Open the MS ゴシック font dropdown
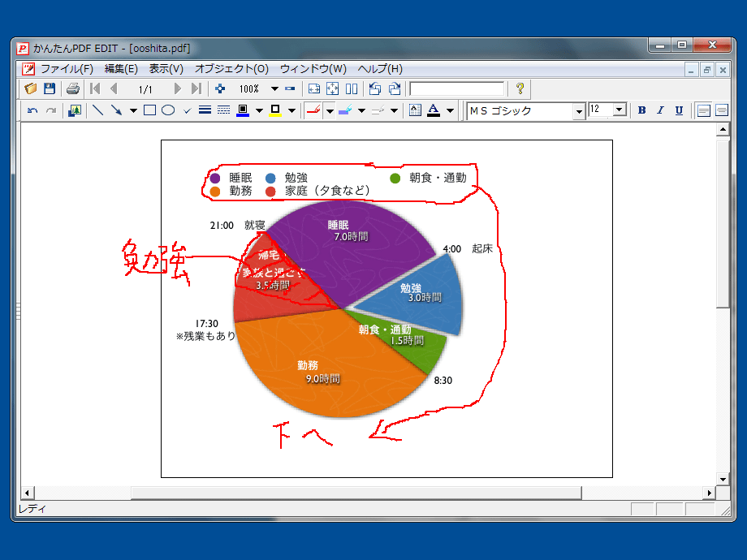This screenshot has height=560, width=747. point(578,112)
